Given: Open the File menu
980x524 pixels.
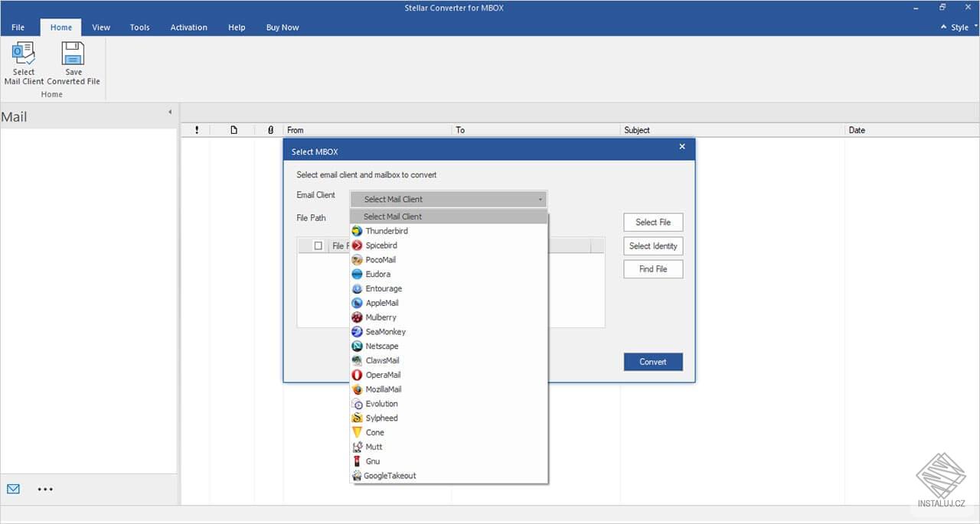Looking at the screenshot, I should click(18, 28).
